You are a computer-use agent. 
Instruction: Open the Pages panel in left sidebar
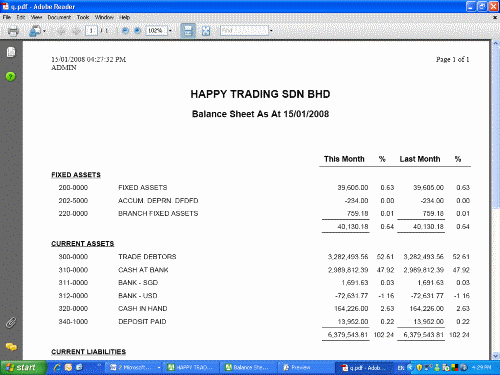11,52
